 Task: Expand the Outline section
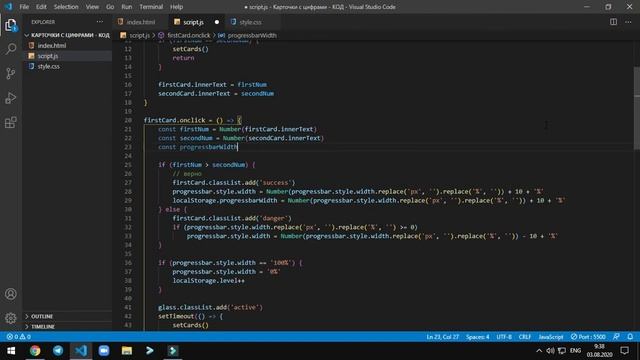click(67, 316)
